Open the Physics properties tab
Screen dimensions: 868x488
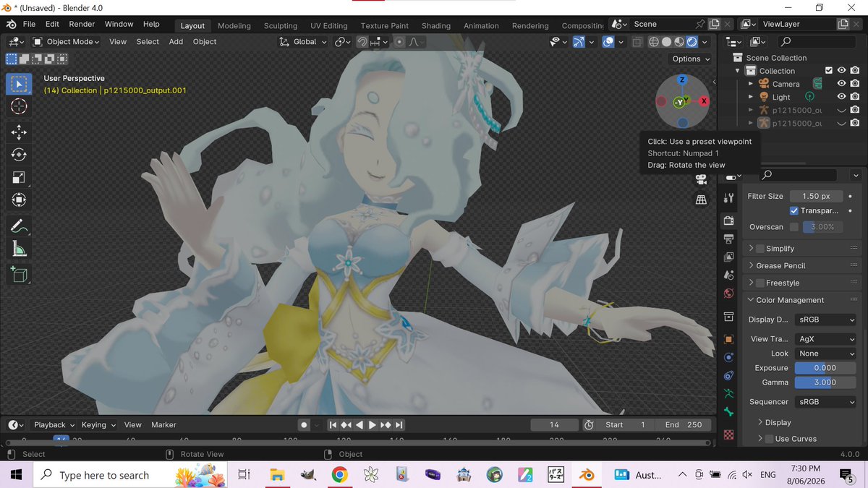tap(728, 357)
